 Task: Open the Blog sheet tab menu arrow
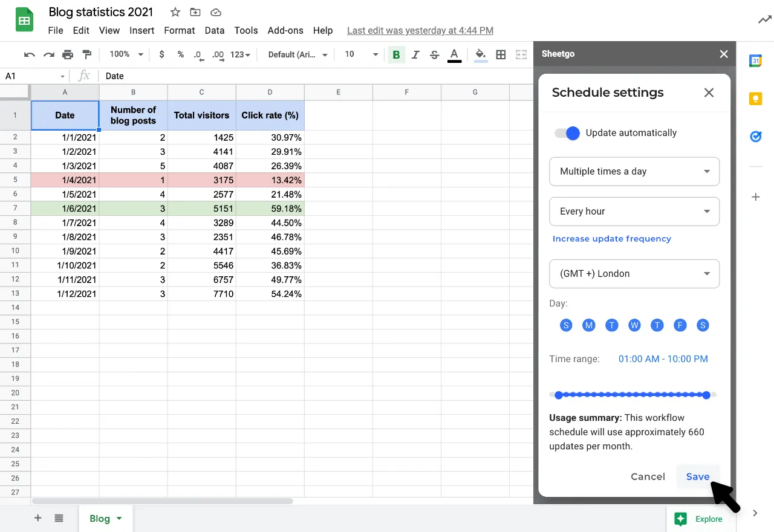(x=119, y=518)
